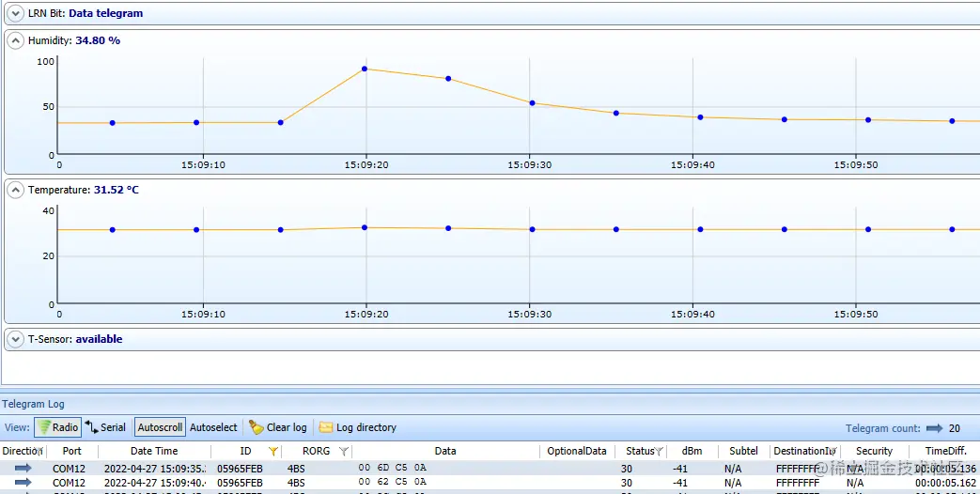
Task: Sort by the Security column header
Action: point(874,451)
